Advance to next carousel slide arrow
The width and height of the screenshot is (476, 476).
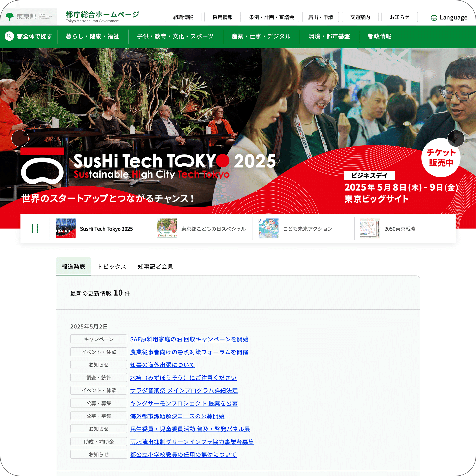pos(456,138)
